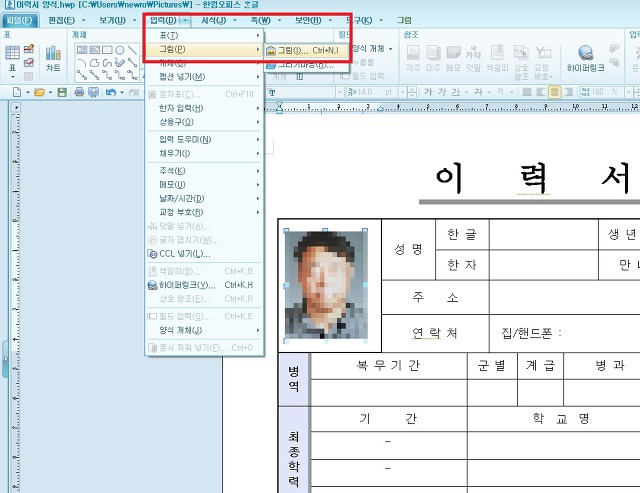Click the print icon
Viewport: 640px width, 493px height.
click(79, 92)
